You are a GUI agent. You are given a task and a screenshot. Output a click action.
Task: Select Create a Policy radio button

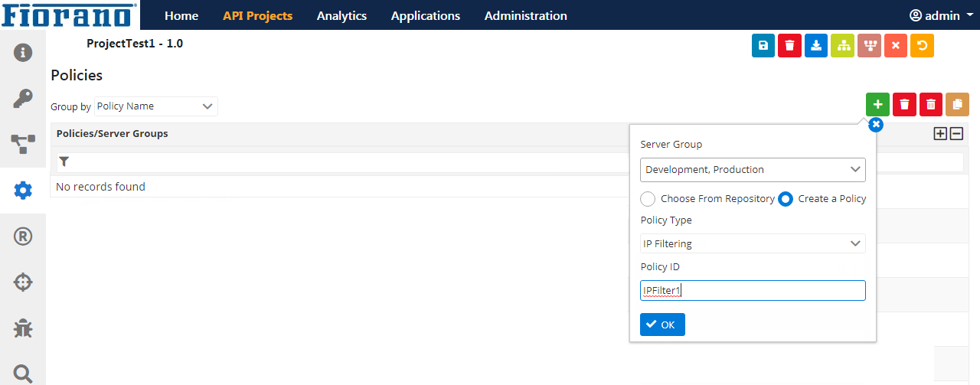[x=786, y=199]
